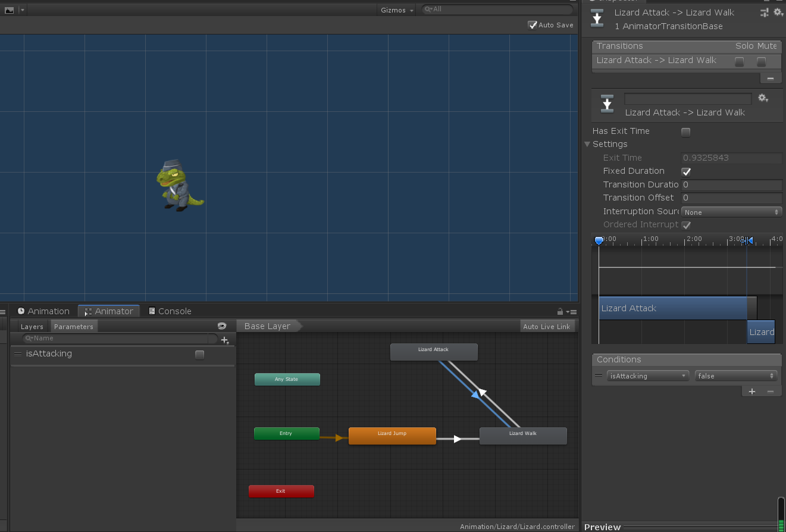Image resolution: width=786 pixels, height=532 pixels.
Task: Open the Parameters tab in Animator
Action: pyautogui.click(x=74, y=326)
